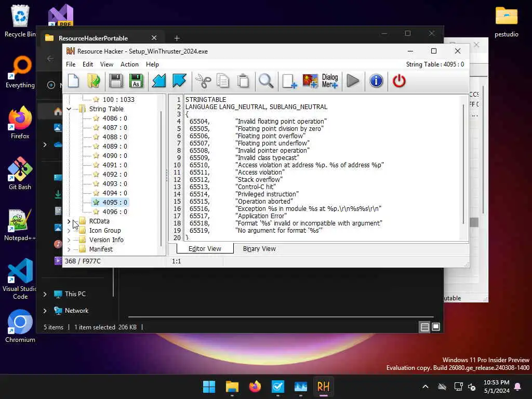This screenshot has width=532, height=399.
Task: Select string table entry 4096 : 0
Action: (x=115, y=212)
